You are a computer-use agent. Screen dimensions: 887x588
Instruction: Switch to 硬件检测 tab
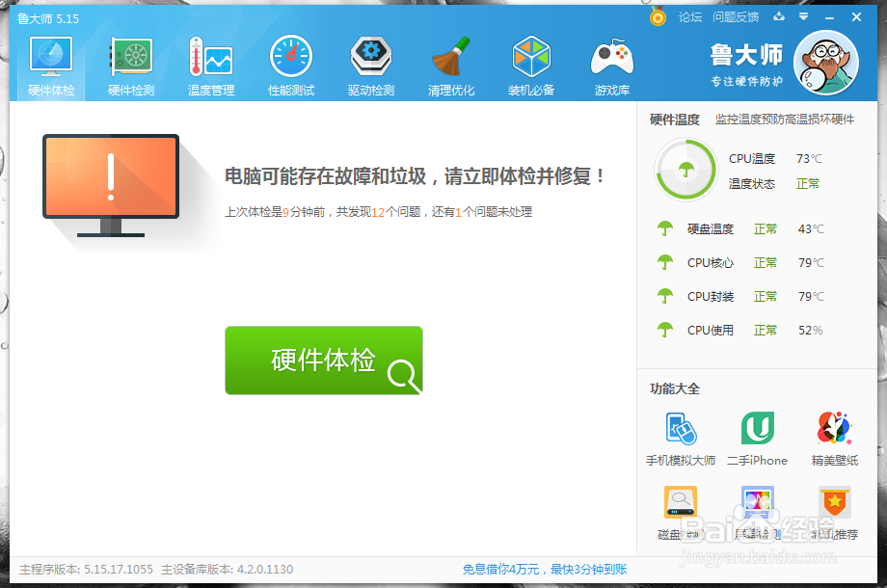click(x=131, y=67)
